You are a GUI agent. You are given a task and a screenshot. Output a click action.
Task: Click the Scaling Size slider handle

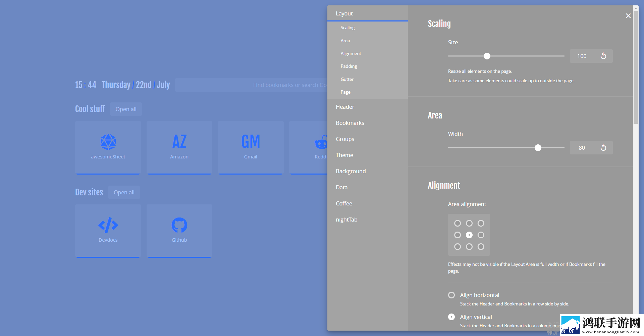pyautogui.click(x=487, y=56)
